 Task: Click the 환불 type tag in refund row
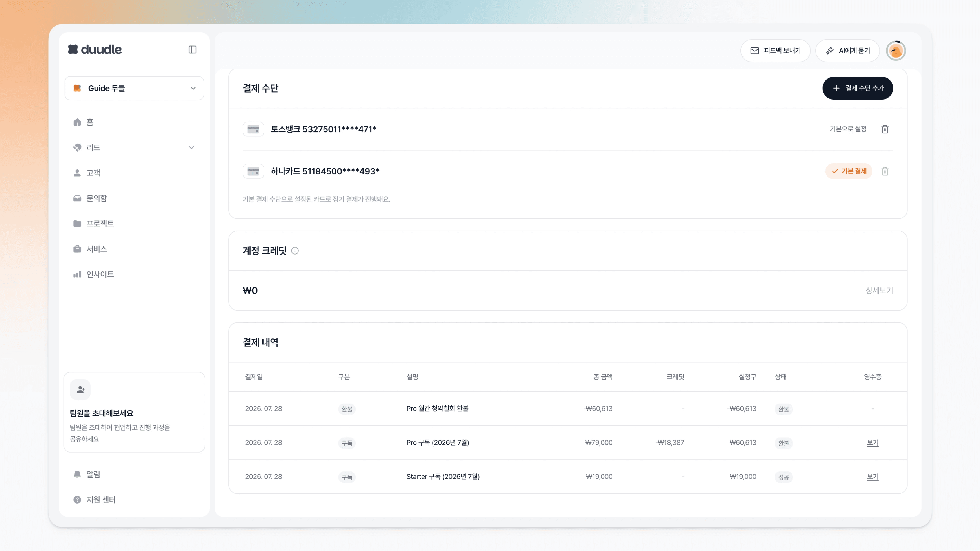(x=347, y=409)
